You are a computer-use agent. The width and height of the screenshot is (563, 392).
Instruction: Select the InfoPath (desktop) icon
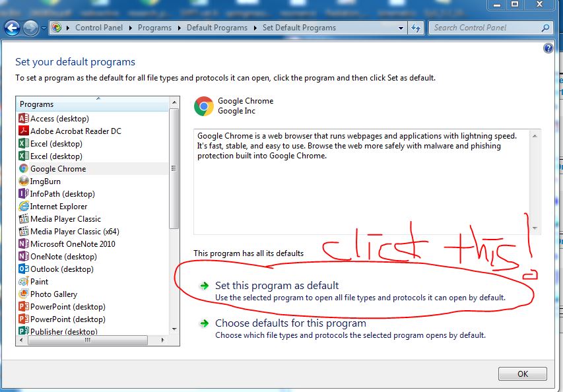pyautogui.click(x=23, y=193)
